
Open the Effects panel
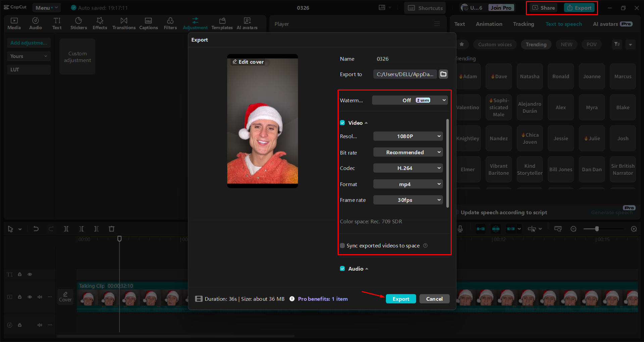[100, 23]
